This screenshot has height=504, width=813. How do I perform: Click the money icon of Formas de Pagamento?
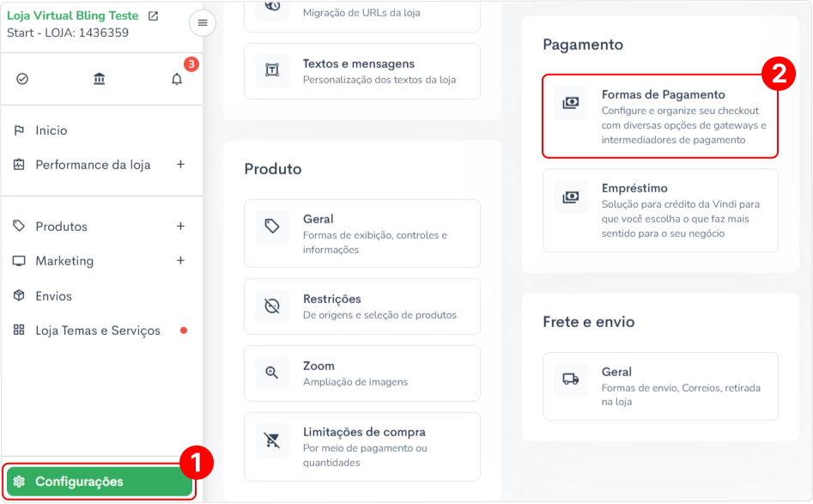click(x=571, y=103)
